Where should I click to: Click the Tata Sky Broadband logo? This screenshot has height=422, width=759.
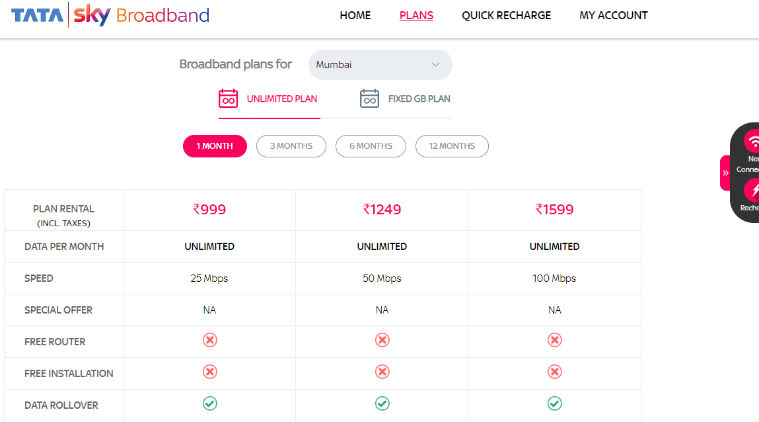click(x=110, y=15)
